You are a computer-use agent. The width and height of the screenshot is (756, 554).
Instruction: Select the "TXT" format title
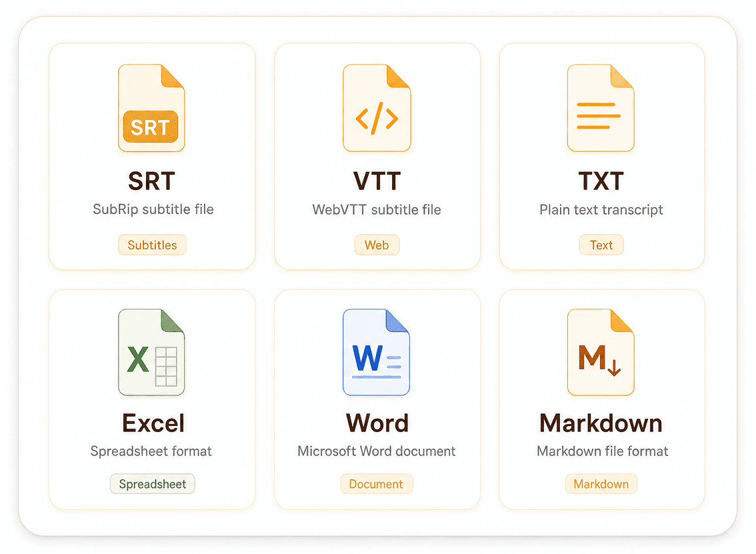click(x=601, y=181)
